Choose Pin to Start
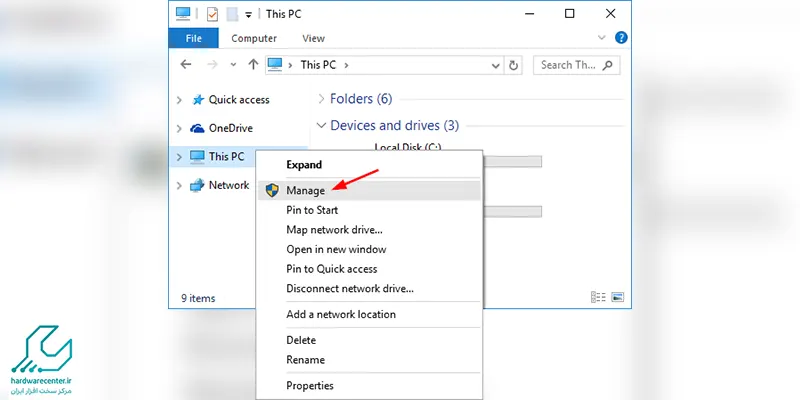This screenshot has height=400, width=800. (369, 210)
